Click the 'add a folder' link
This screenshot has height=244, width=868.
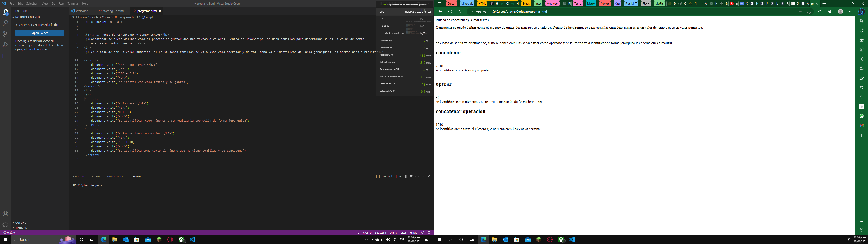(x=31, y=49)
